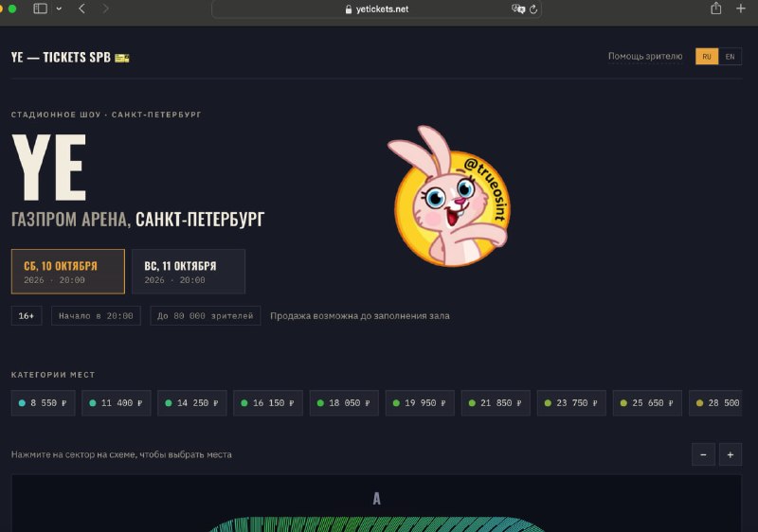Click the До 80 000 зрителей badge
Viewport: 758px width, 532px height.
tap(206, 316)
